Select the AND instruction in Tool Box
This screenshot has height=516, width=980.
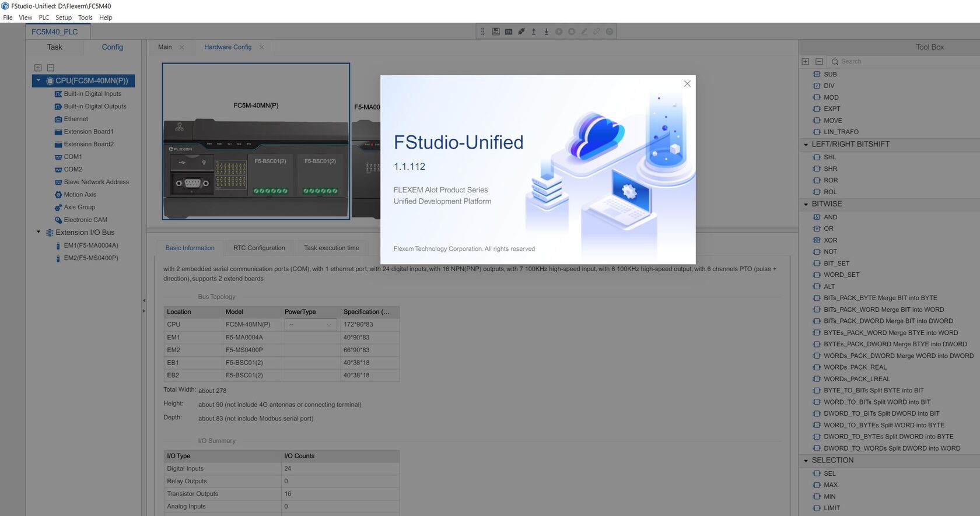point(830,217)
